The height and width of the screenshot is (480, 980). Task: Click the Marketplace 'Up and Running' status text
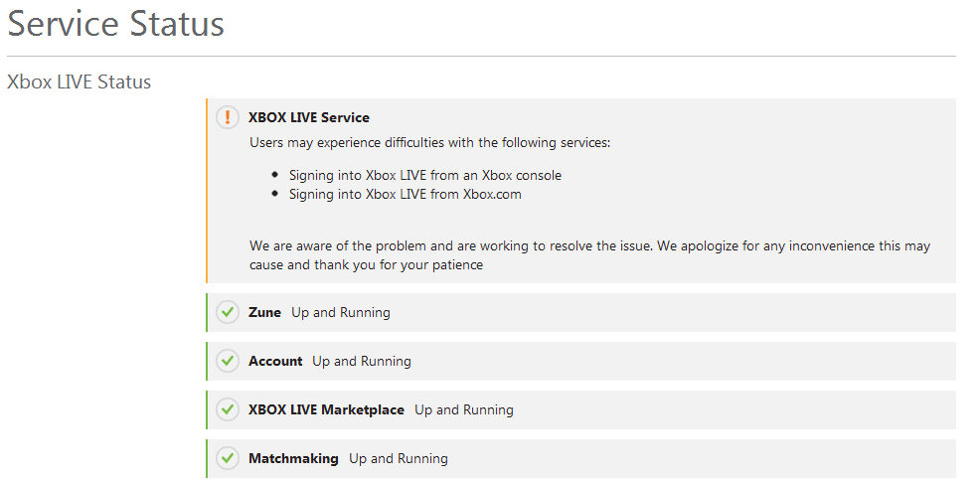(464, 409)
